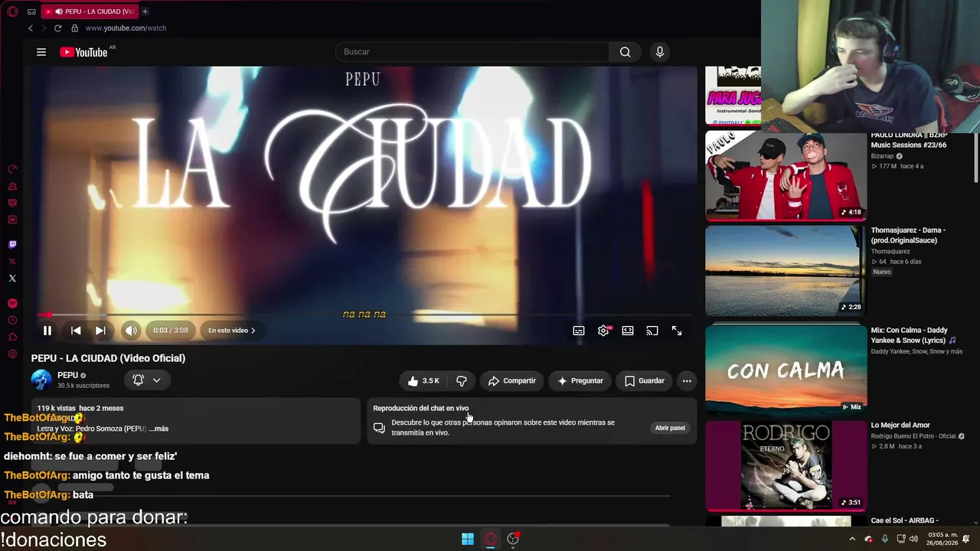
Task: Open the Windows Start menu
Action: (x=468, y=539)
